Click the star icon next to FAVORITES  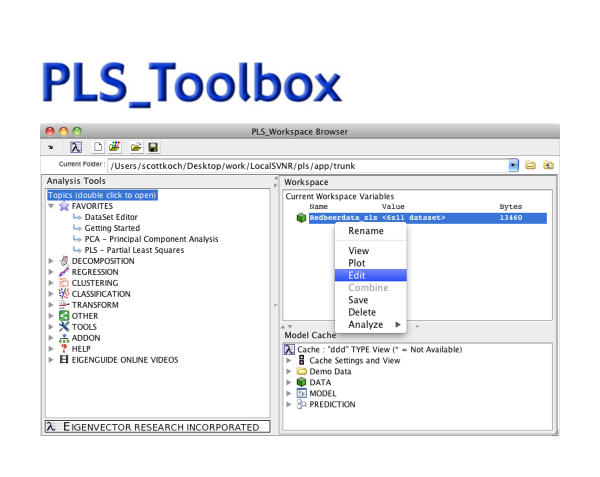click(x=64, y=206)
